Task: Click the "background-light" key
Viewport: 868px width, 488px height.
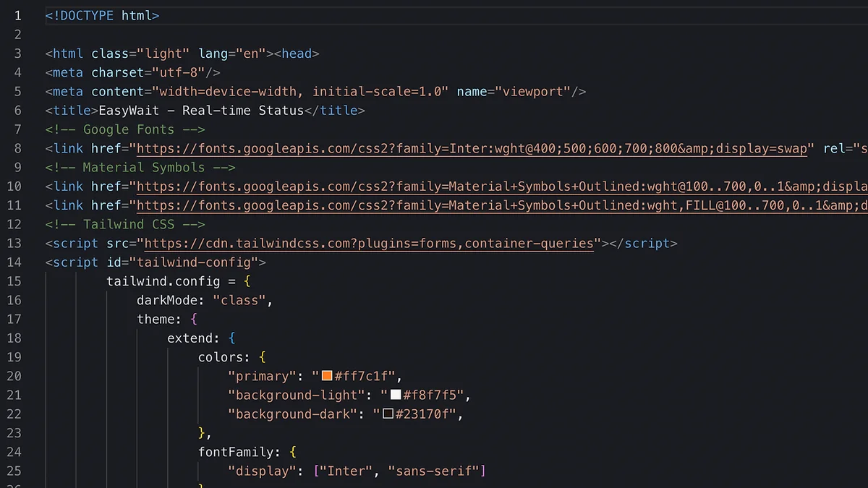Action: pyautogui.click(x=297, y=395)
